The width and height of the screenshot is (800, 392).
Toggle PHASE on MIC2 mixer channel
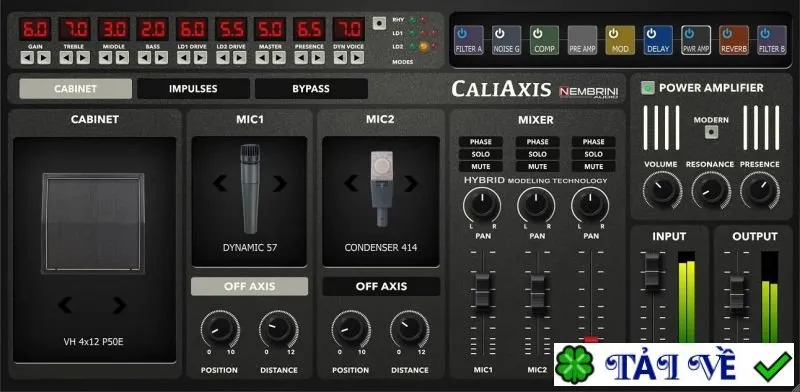click(537, 142)
